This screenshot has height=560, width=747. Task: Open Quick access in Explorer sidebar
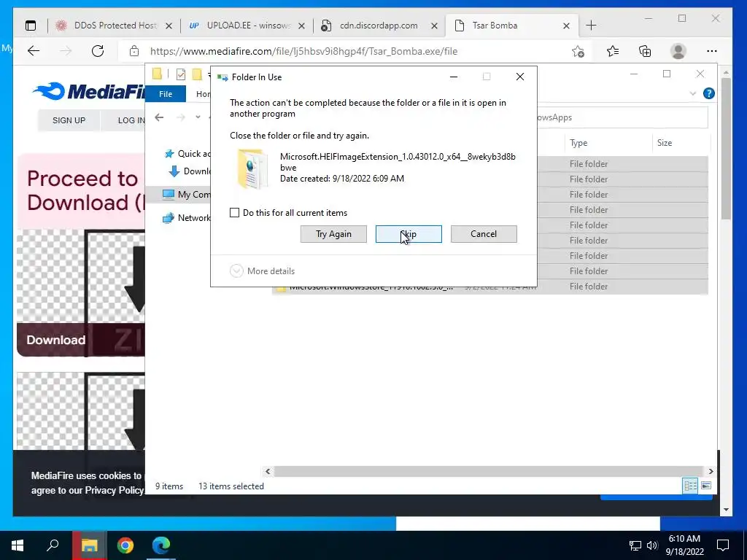[187, 153]
